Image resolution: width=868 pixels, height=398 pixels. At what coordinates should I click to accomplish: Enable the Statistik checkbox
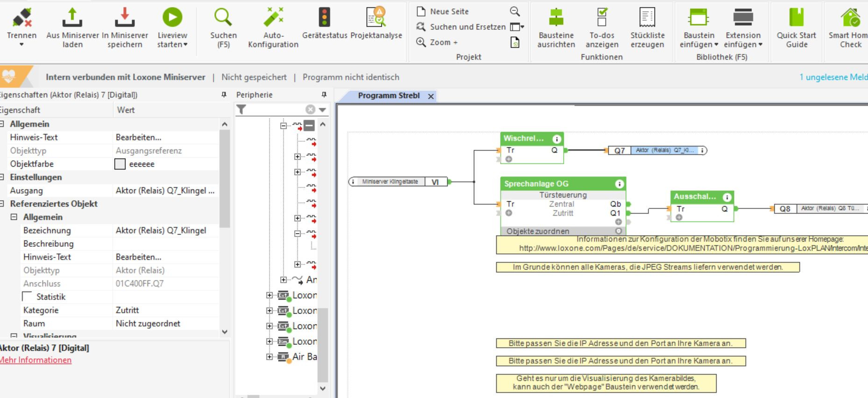tap(28, 297)
